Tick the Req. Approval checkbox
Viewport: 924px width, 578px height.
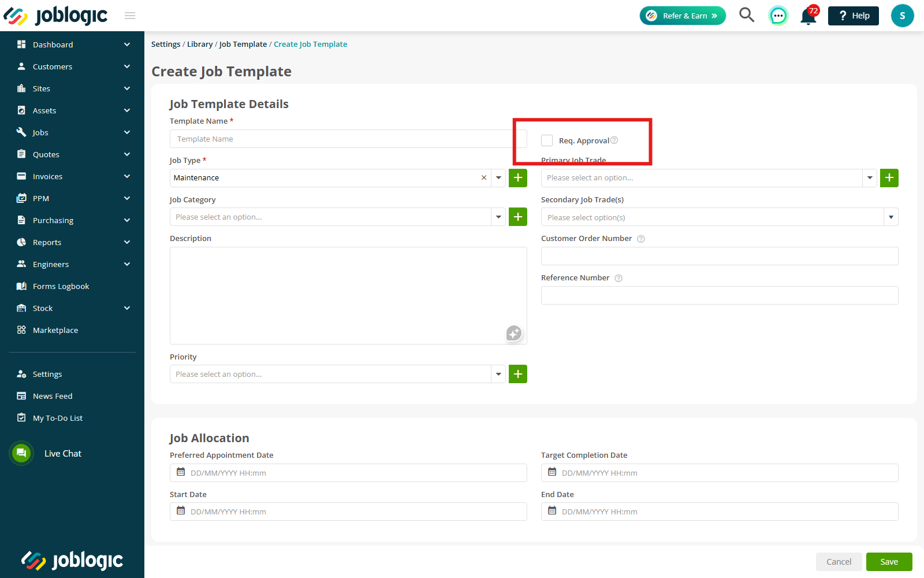[547, 140]
